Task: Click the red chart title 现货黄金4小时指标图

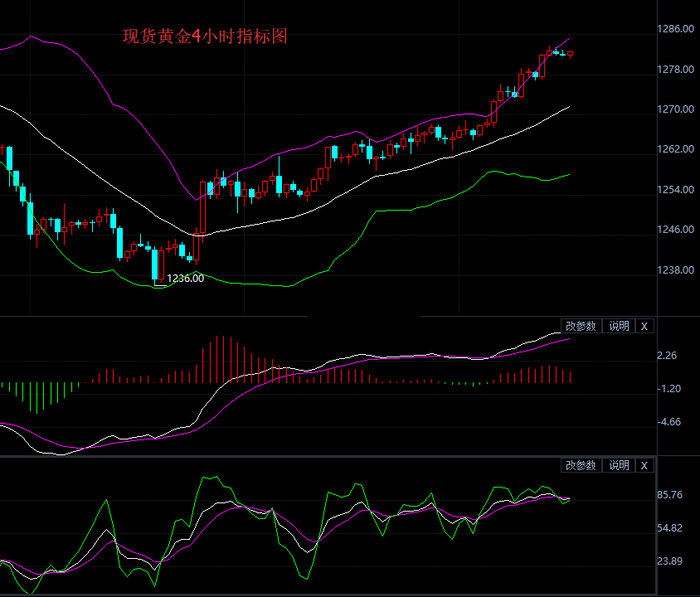Action: (x=205, y=36)
